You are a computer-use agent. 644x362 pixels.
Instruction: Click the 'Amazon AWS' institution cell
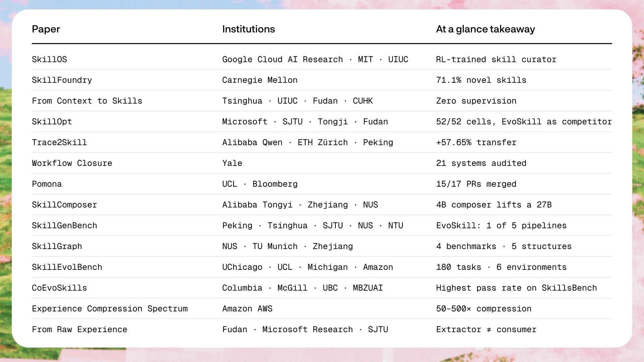(247, 309)
